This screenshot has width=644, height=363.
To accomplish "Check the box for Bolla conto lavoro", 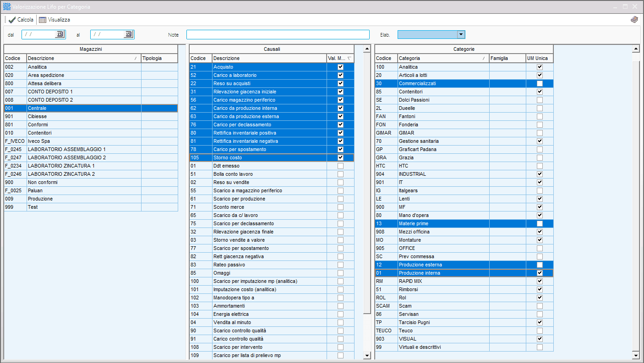I will coord(340,174).
